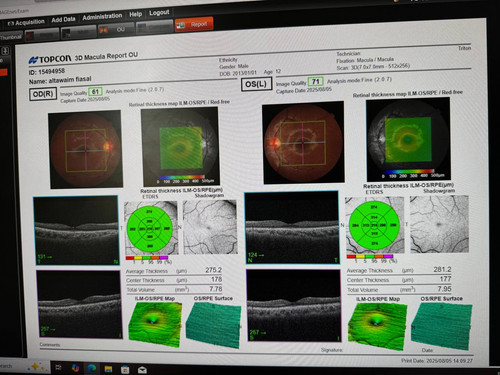Image resolution: width=500 pixels, height=375 pixels.
Task: Open the Add Data menu
Action: click(x=63, y=20)
